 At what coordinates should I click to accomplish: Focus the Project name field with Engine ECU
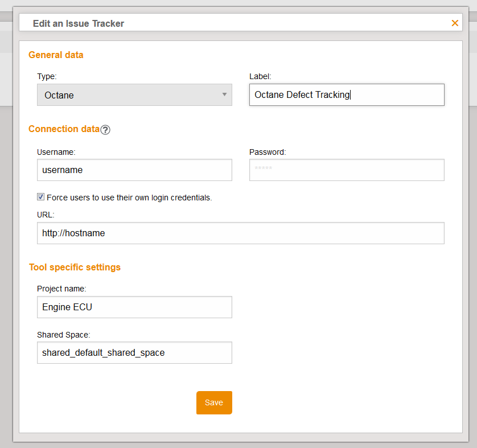point(134,307)
